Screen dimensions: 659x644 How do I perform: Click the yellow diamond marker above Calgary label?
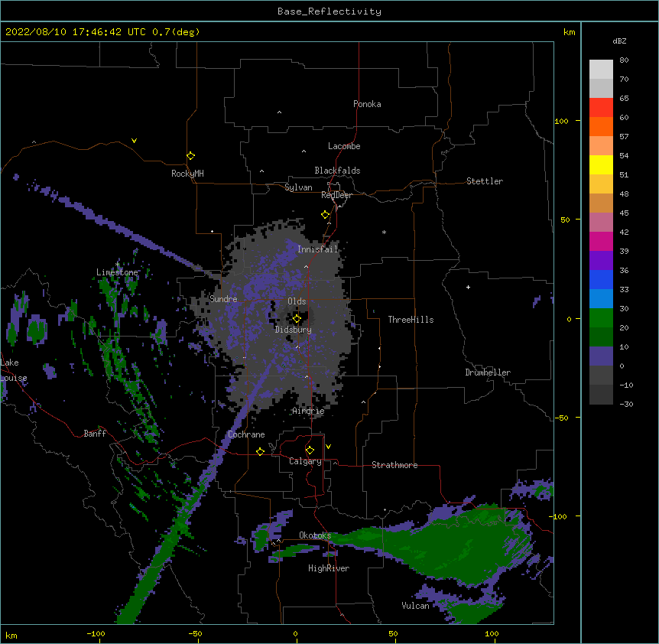pos(310,450)
